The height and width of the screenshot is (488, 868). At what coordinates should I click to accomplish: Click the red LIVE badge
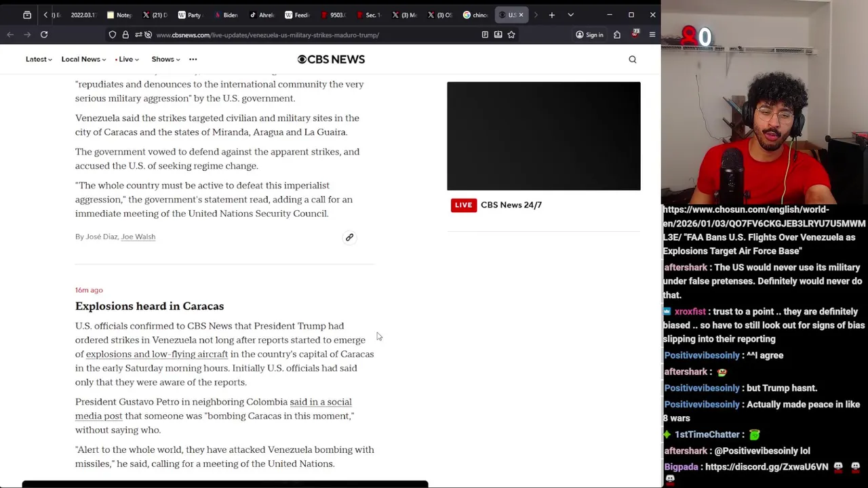pyautogui.click(x=463, y=205)
